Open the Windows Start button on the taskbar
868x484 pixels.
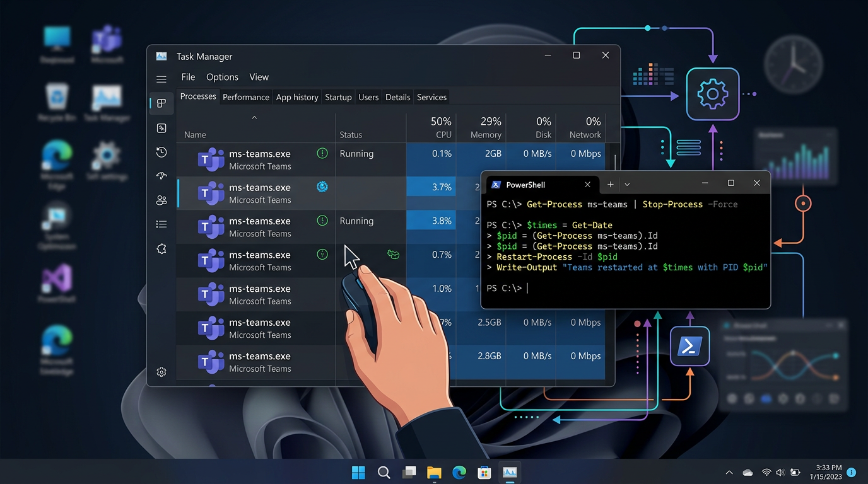click(x=358, y=472)
